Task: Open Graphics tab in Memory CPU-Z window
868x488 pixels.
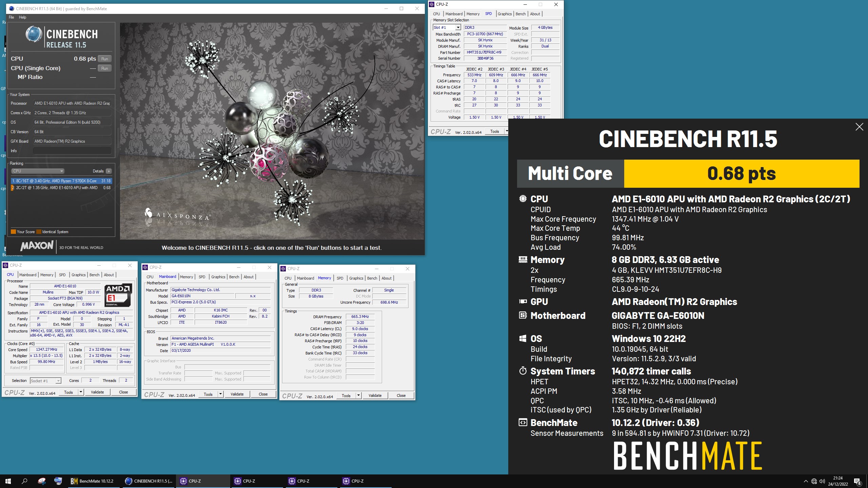Action: pyautogui.click(x=356, y=278)
